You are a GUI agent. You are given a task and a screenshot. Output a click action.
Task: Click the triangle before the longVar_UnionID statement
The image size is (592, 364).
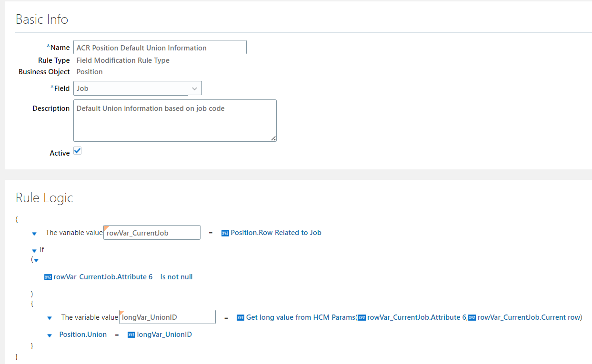coord(50,317)
